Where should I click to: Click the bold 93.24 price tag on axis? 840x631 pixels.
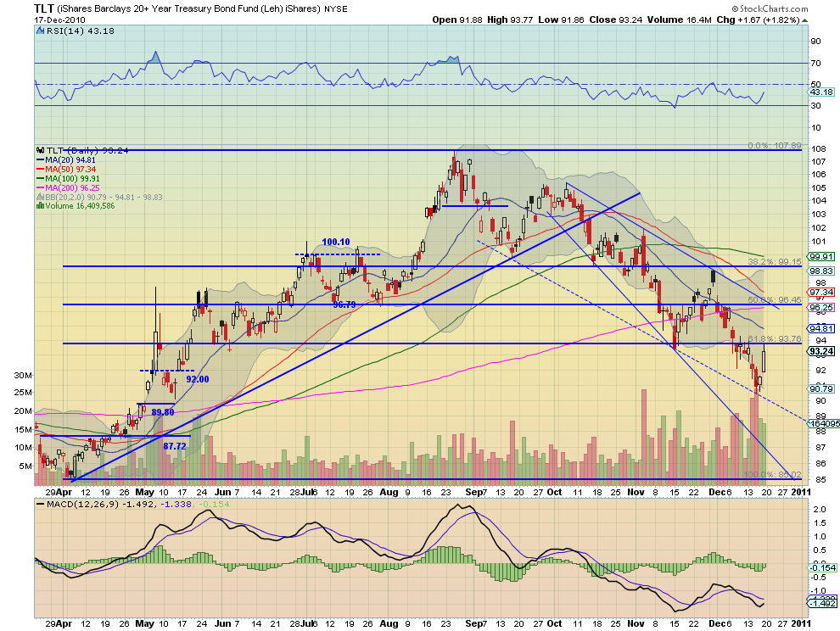[821, 351]
